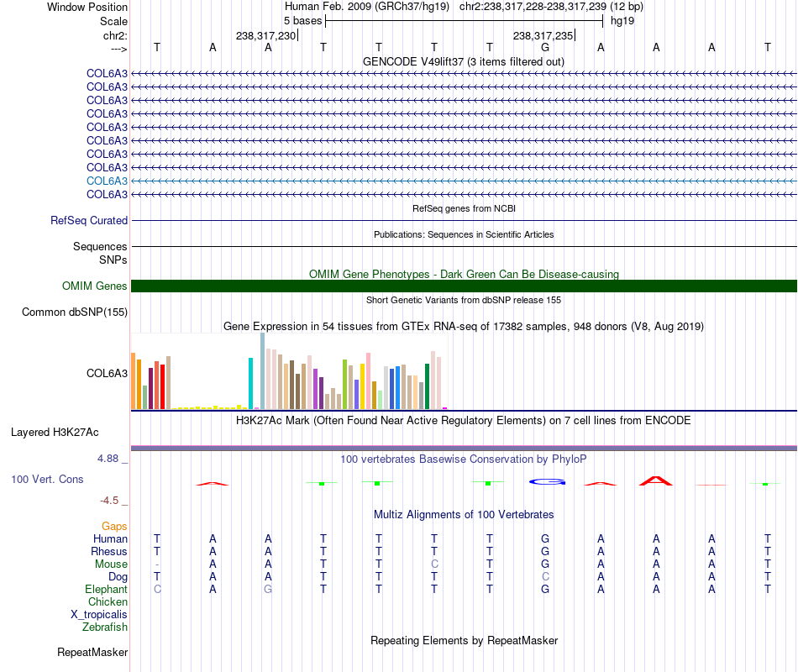This screenshot has width=798, height=672.
Task: Click the tall red A in PhyloP track
Action: point(656,480)
